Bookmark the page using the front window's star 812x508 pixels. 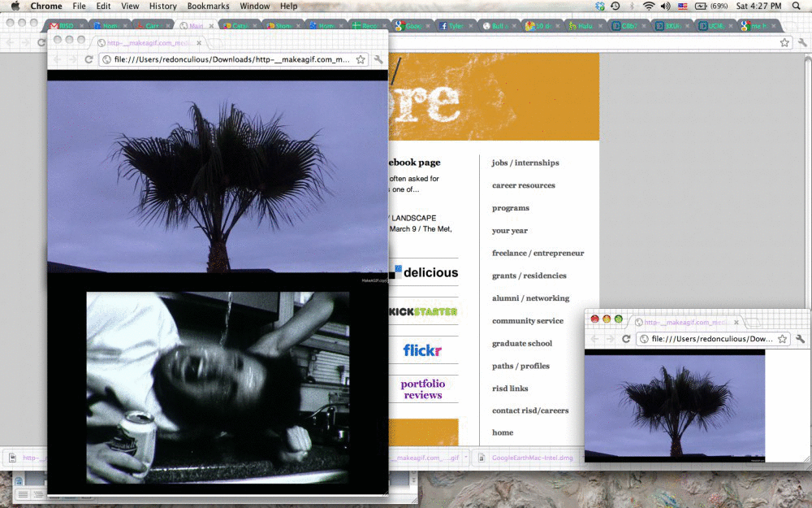[360, 59]
